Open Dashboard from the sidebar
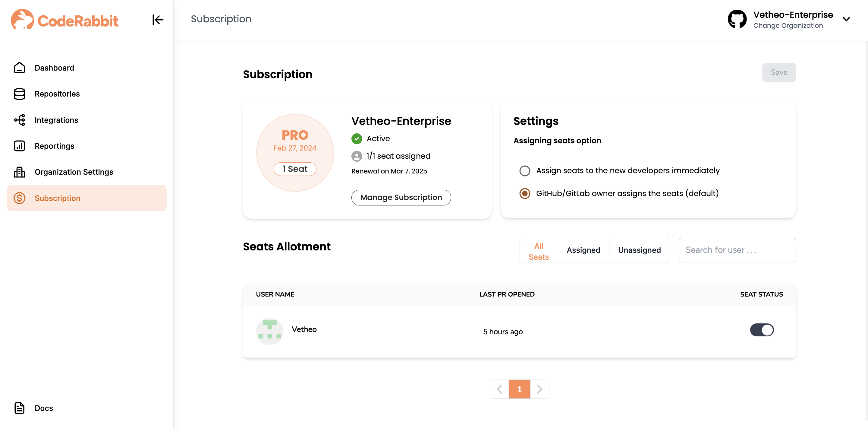Viewport: 868px width, 429px height. point(54,68)
